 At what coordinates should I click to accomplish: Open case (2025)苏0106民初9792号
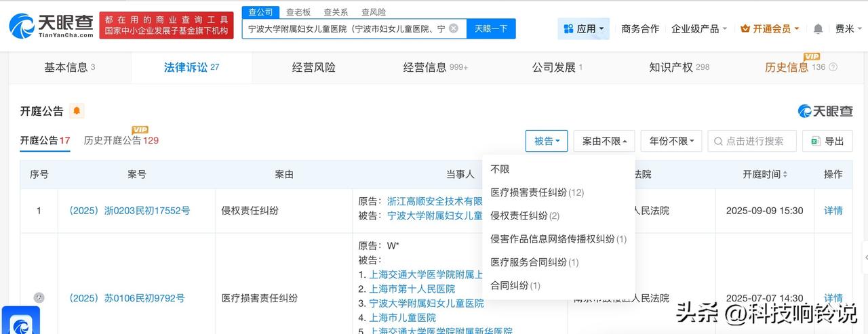tap(124, 298)
